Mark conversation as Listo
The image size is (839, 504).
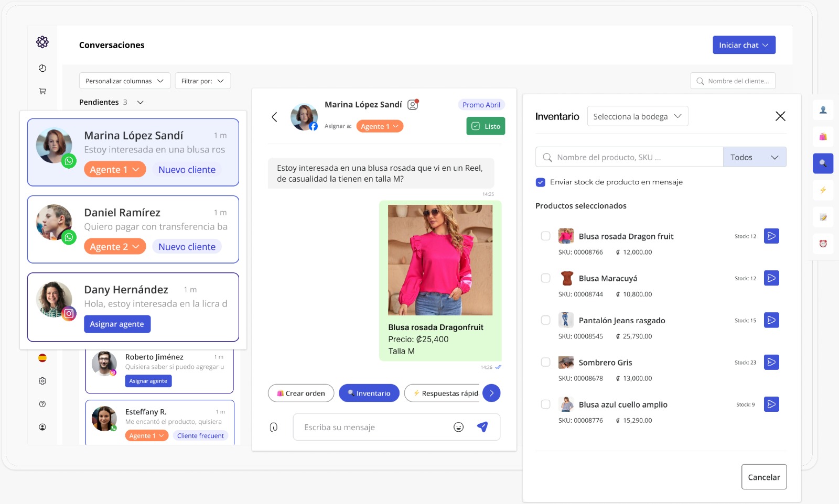486,126
